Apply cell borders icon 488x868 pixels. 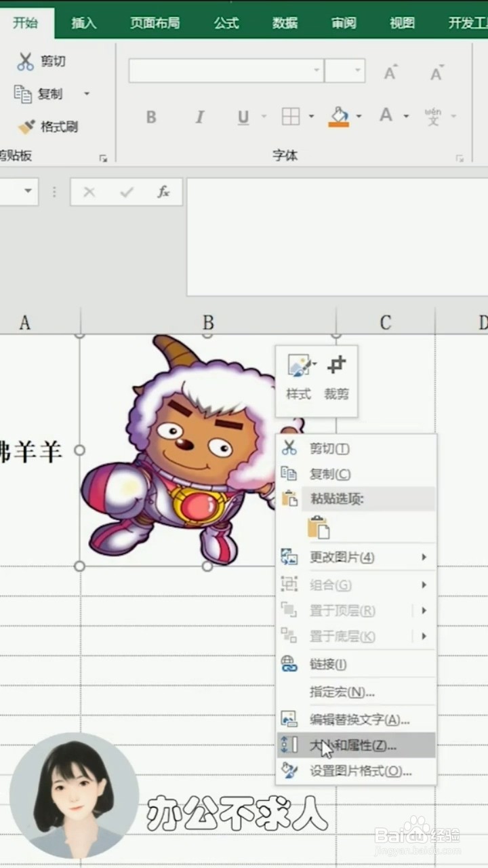click(x=291, y=117)
